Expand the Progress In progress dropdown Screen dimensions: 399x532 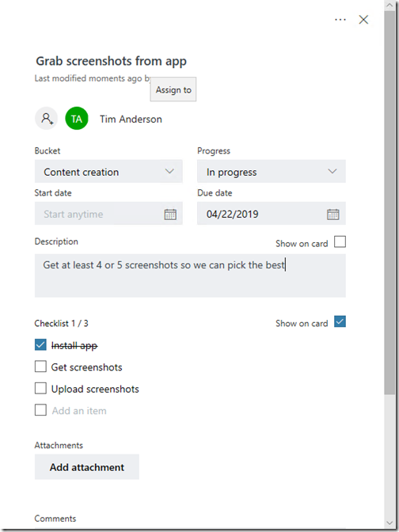tap(272, 171)
